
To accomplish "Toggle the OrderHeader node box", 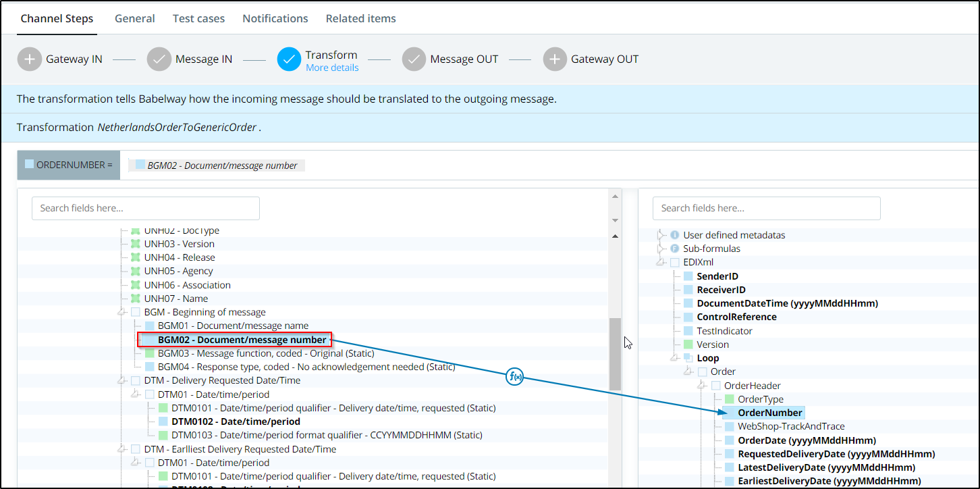I will click(715, 386).
